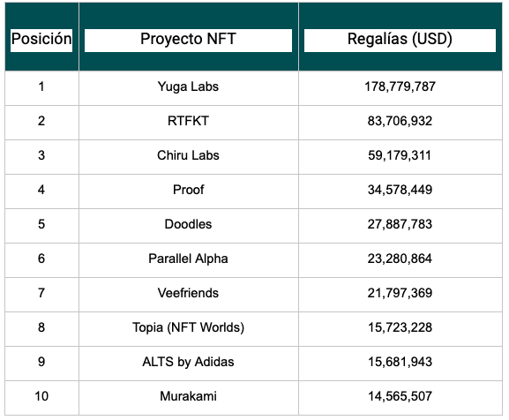Select the 21,797,369 royalties cell
The width and height of the screenshot is (509, 420).
[400, 295]
